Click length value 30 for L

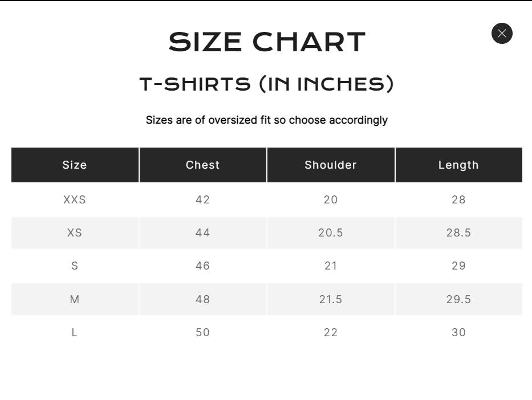point(458,333)
